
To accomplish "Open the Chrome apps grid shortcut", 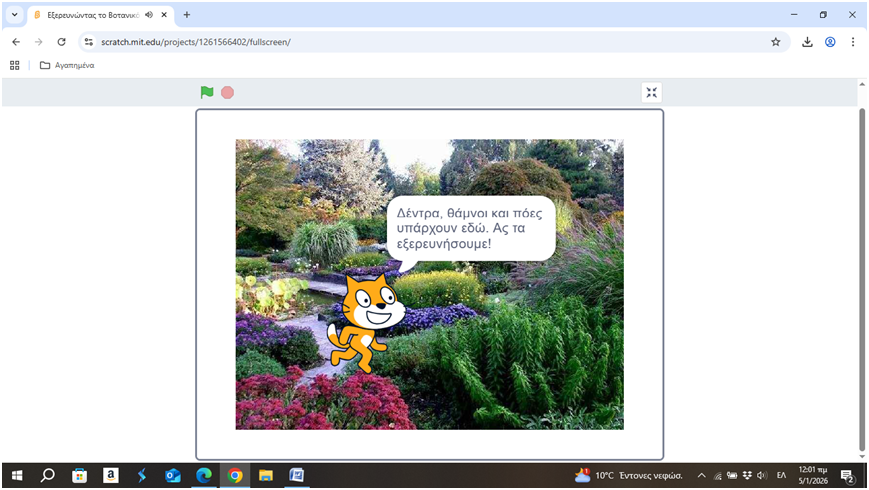I will tap(15, 65).
